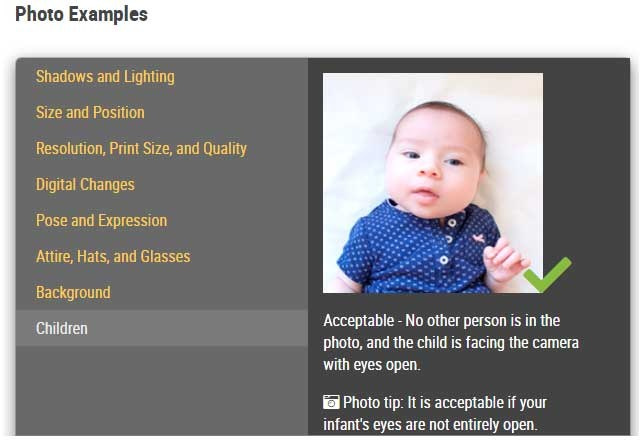Click the Photo Examples heading
Image resolution: width=644 pixels, height=444 pixels.
click(x=81, y=15)
